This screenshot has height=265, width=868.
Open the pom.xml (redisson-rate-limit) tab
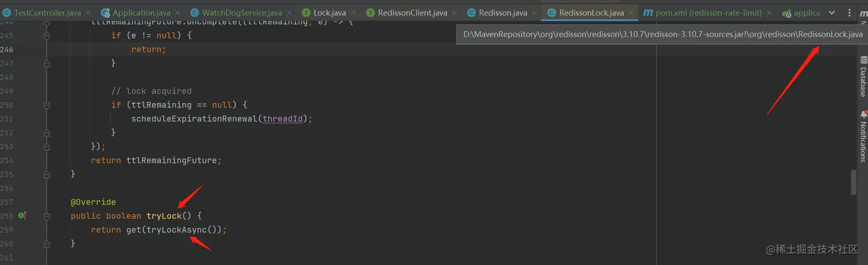(709, 12)
